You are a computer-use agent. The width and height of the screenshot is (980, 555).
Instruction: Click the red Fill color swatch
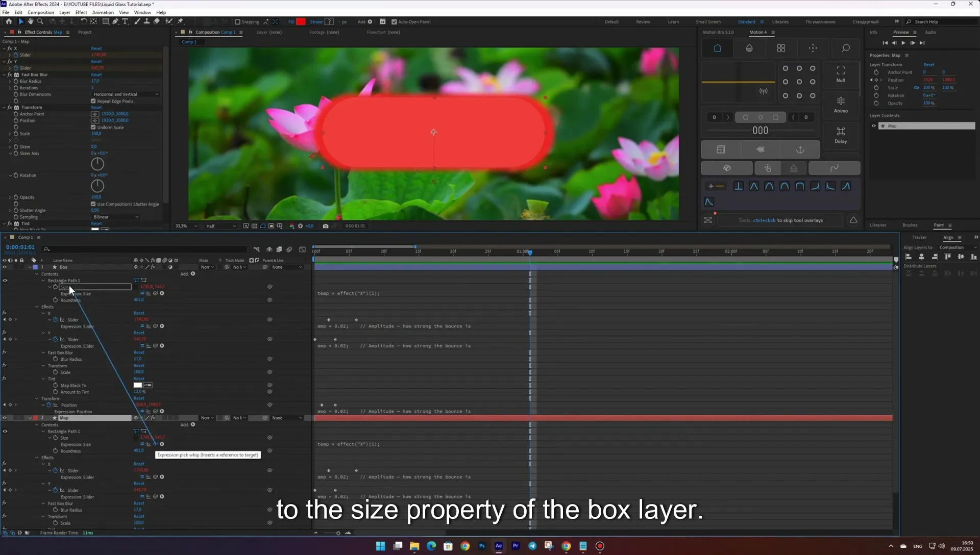(301, 21)
